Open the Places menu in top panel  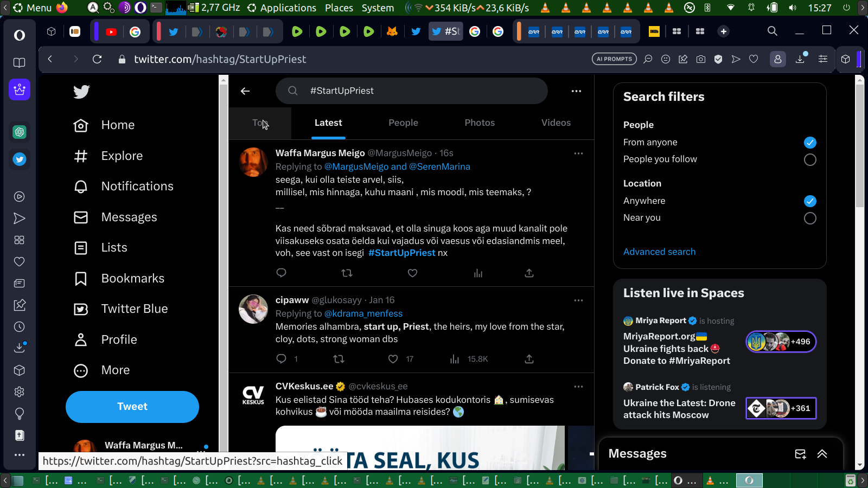coord(339,8)
